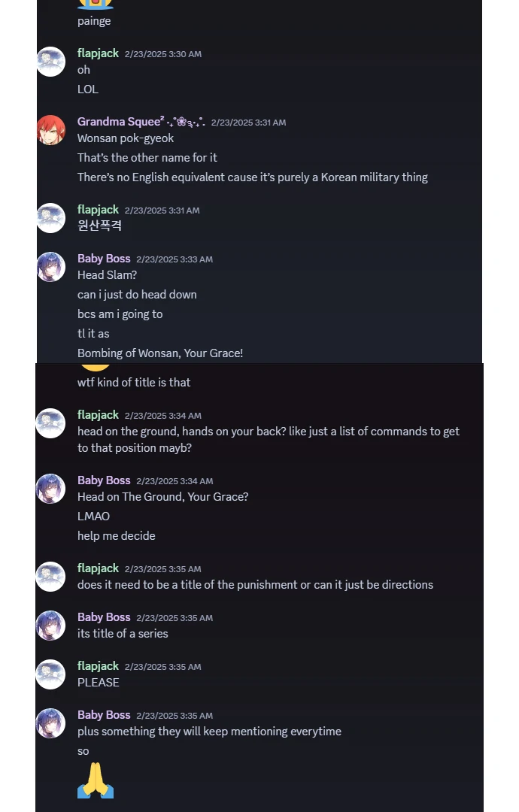Image resolution: width=519 pixels, height=812 pixels.
Task: Click the "help me decide" message
Action: pos(117,536)
